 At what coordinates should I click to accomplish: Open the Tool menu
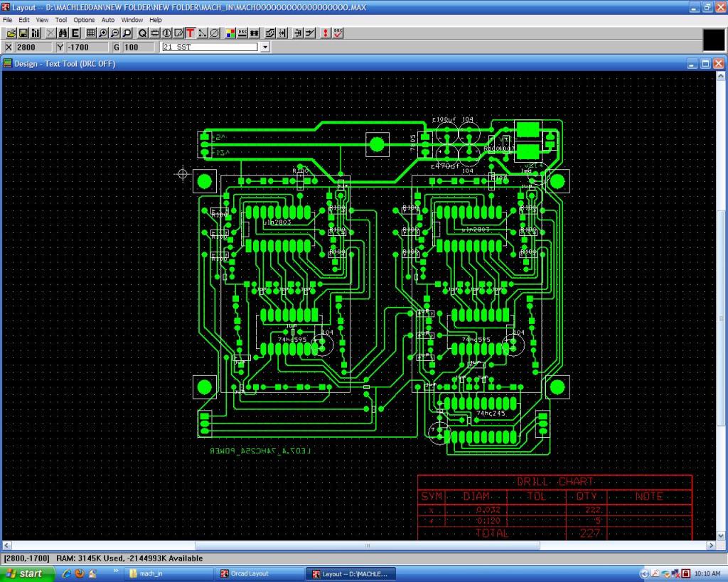[x=61, y=20]
